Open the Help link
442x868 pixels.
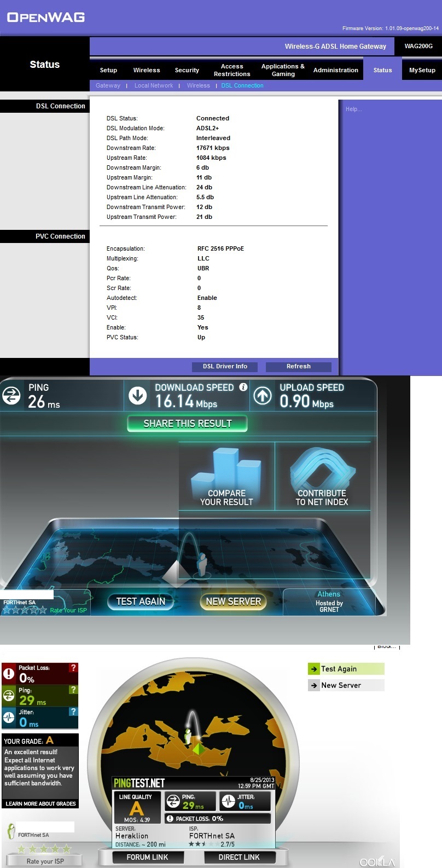pyautogui.click(x=353, y=109)
